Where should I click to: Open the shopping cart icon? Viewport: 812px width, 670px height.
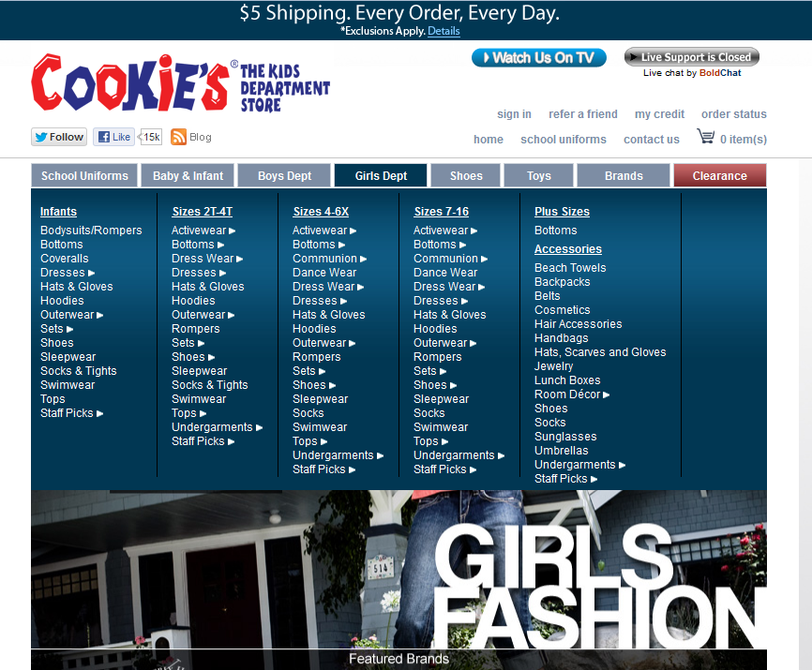coord(705,136)
